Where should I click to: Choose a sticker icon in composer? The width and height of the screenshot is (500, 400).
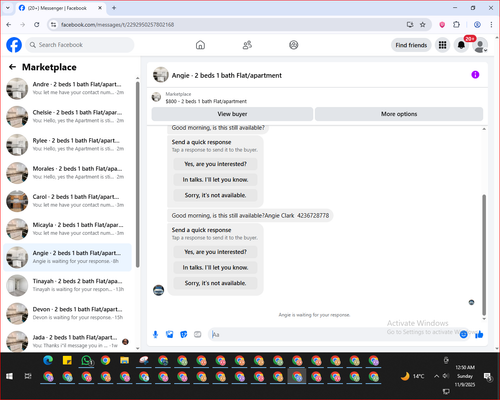pyautogui.click(x=184, y=334)
